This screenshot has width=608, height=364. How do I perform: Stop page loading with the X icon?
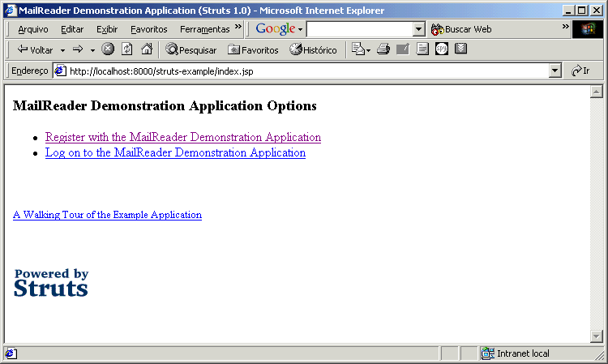(108, 49)
